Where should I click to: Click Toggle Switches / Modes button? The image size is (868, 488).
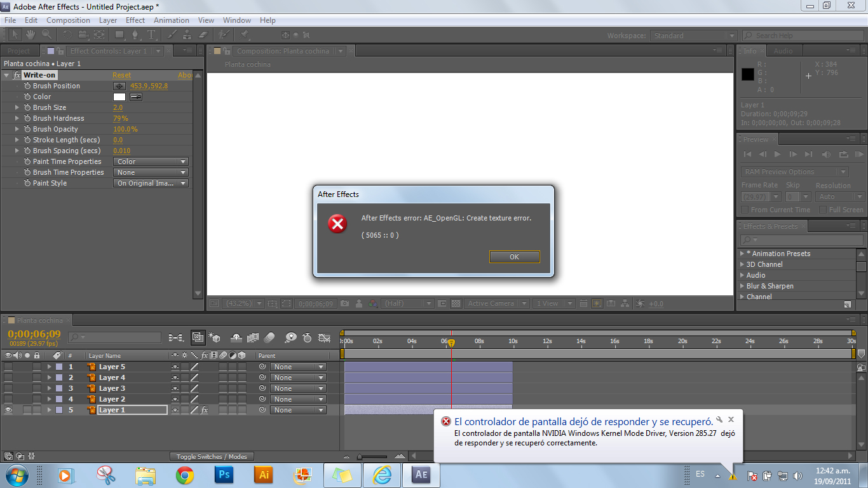[x=212, y=456]
